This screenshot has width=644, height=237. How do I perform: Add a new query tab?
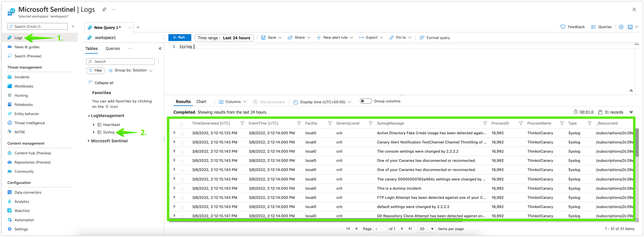point(138,27)
